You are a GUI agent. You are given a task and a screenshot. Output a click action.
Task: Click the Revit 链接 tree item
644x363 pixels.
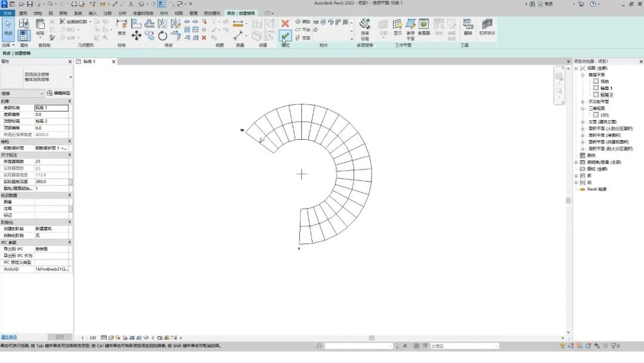(597, 189)
